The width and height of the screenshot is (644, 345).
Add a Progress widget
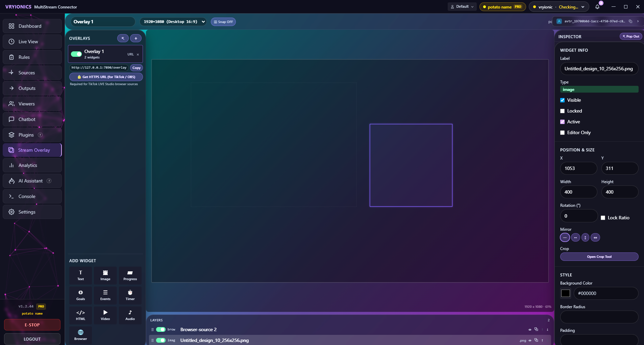tap(130, 275)
